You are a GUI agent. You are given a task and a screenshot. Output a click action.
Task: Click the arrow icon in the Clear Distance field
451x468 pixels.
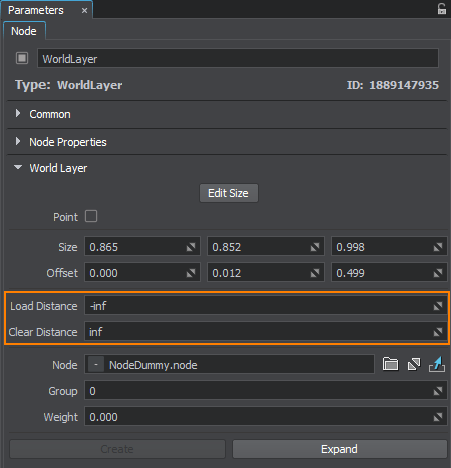(x=438, y=332)
